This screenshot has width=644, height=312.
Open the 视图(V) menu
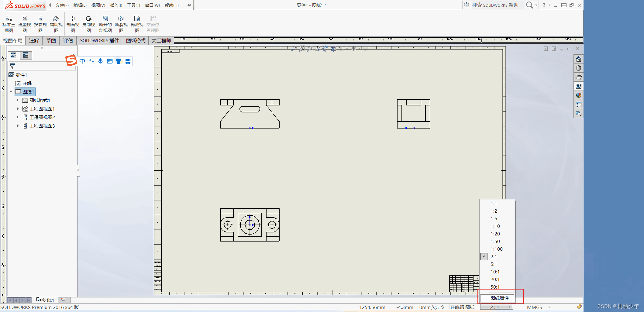pyautogui.click(x=98, y=5)
